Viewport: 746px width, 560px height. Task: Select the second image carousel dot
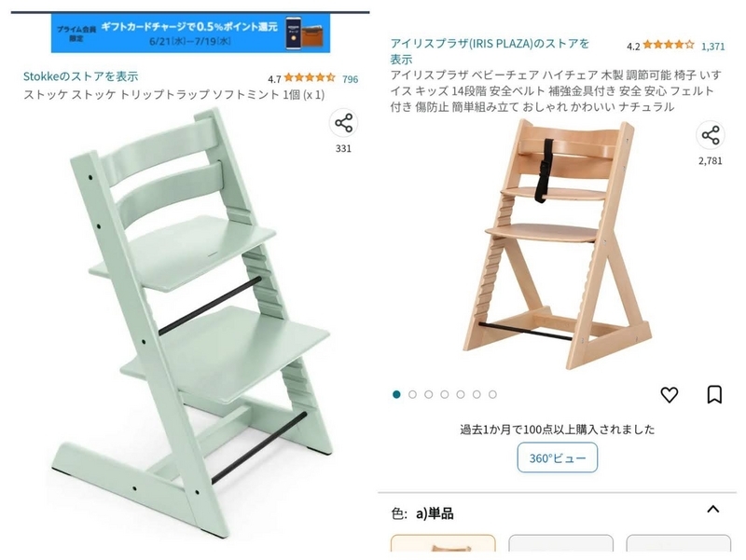(x=412, y=394)
